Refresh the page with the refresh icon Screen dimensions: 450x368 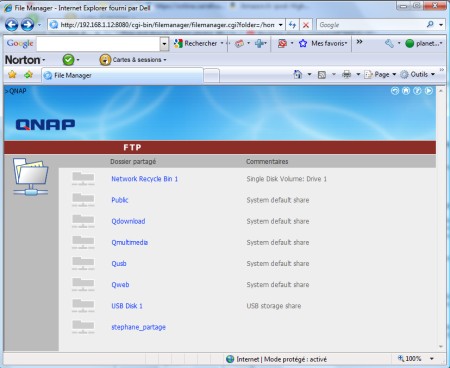point(292,25)
